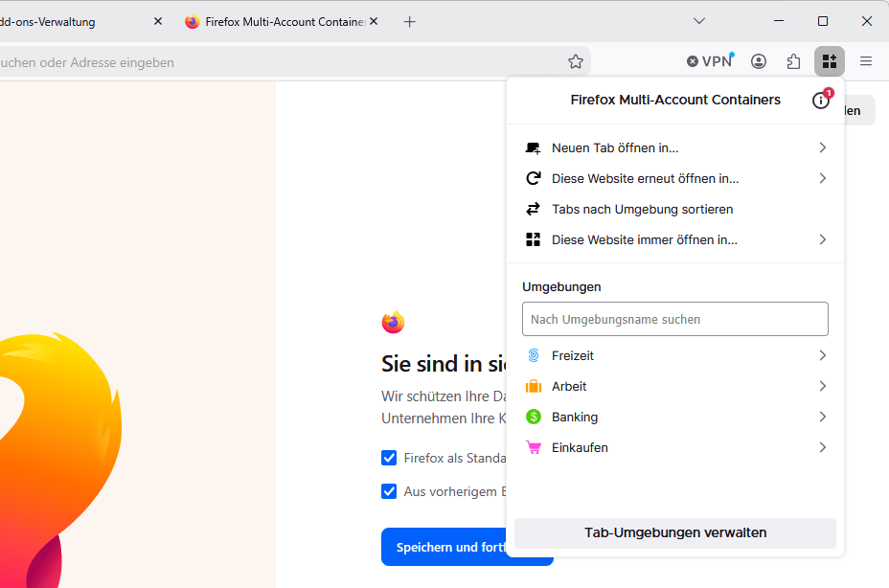Focus the "Nach Umgebungsname suchen" search field

pyautogui.click(x=675, y=319)
